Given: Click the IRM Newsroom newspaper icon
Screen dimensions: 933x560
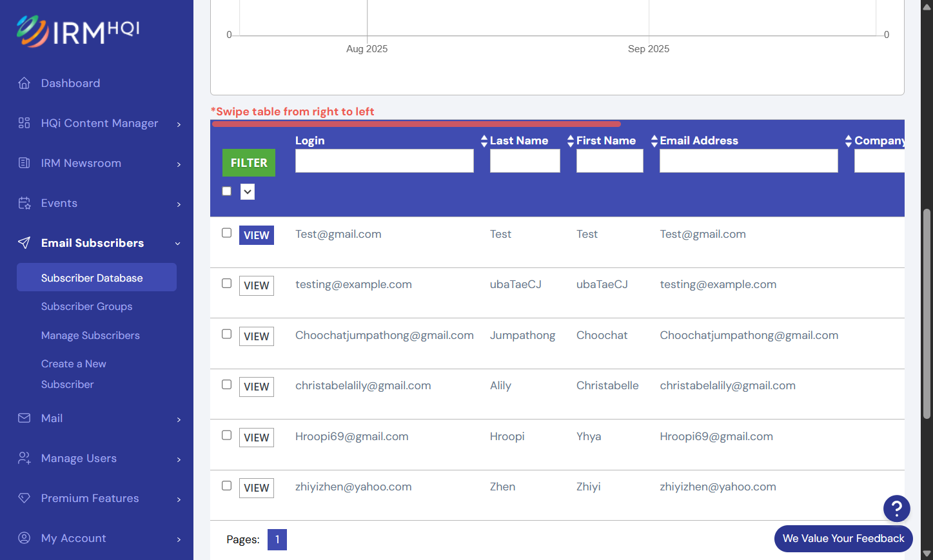Looking at the screenshot, I should pos(25,163).
